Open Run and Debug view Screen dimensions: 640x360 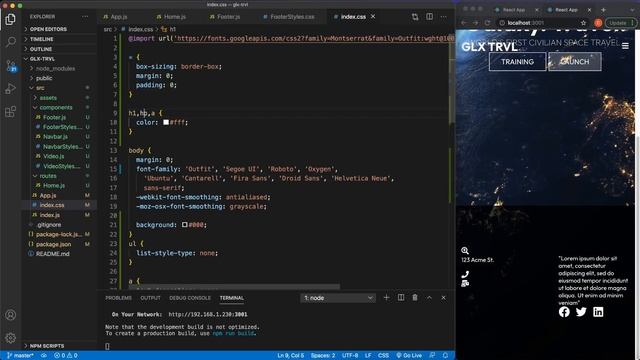pos(11,88)
